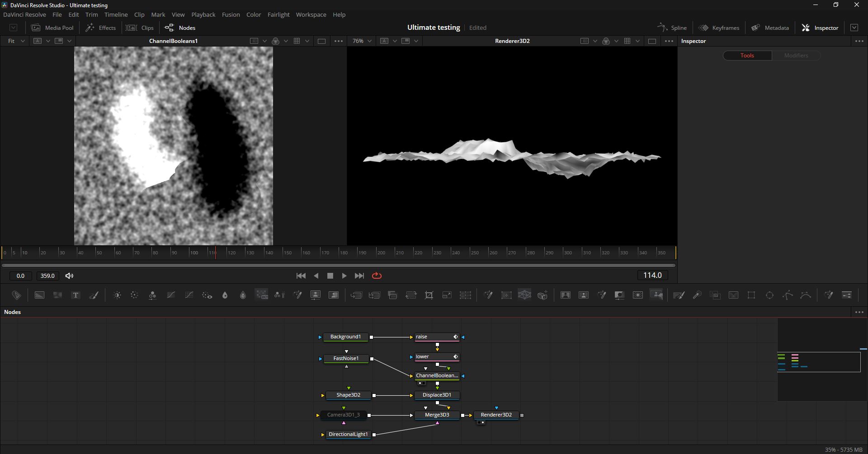Screen dimensions: 868x454
Task: Switch to the Modifiers tab
Action: click(796, 55)
